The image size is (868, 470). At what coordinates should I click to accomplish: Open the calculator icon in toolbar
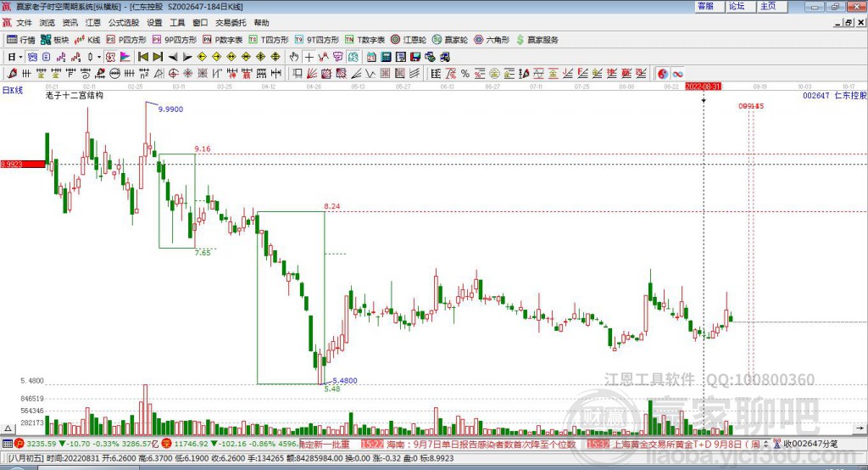(387, 57)
